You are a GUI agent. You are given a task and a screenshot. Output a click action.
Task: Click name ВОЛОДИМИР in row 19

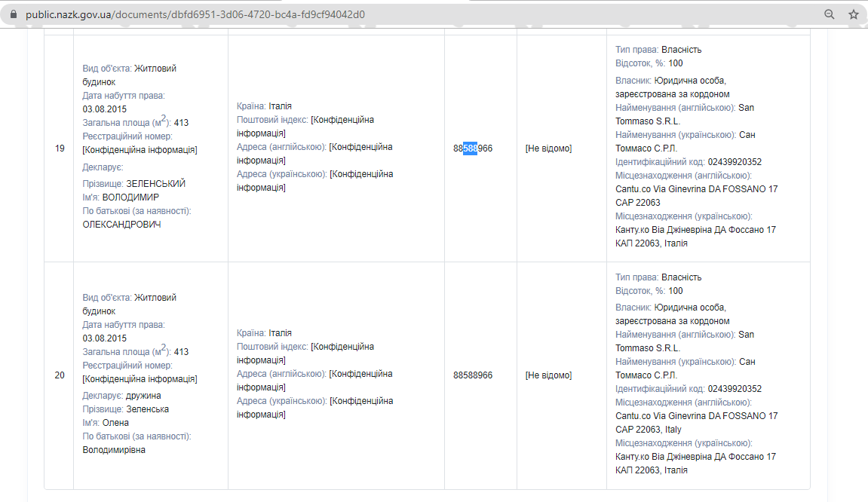[x=130, y=197]
